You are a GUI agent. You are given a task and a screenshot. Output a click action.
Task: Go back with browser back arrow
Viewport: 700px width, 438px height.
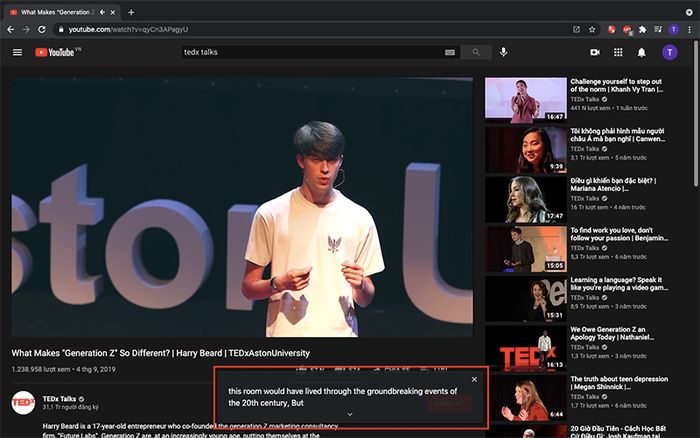(11, 29)
